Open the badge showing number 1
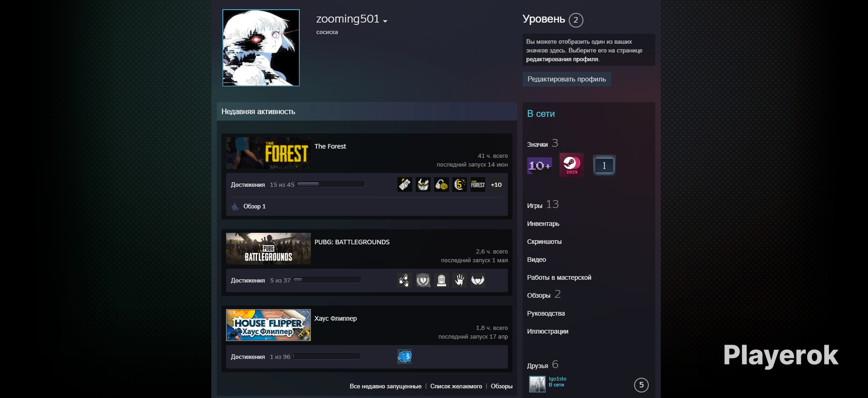 (604, 165)
